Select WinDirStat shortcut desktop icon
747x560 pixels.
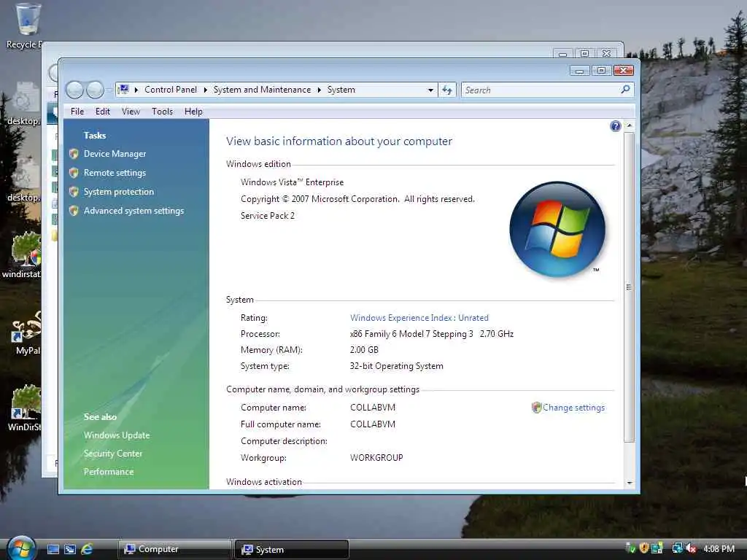25,408
